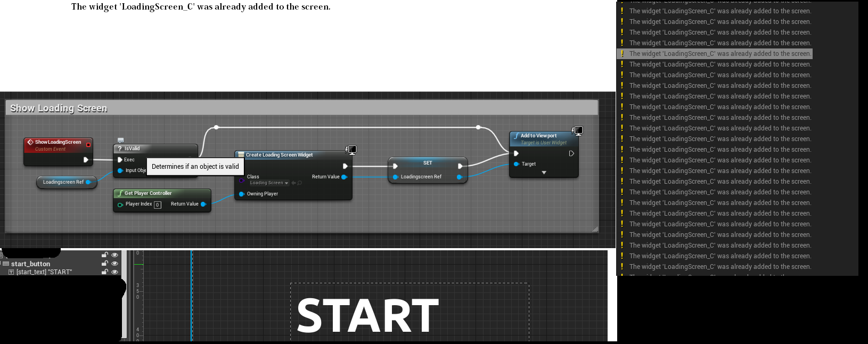868x344 pixels.
Task: Click Get Player Controller's Return Value pin
Action: [x=203, y=204]
